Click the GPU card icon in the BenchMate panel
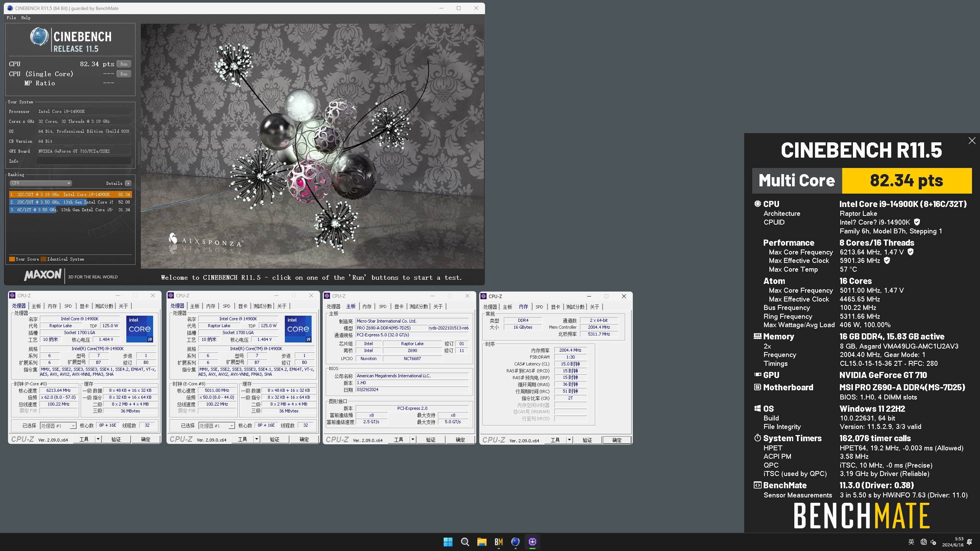Image resolution: width=980 pixels, height=551 pixels. [757, 375]
